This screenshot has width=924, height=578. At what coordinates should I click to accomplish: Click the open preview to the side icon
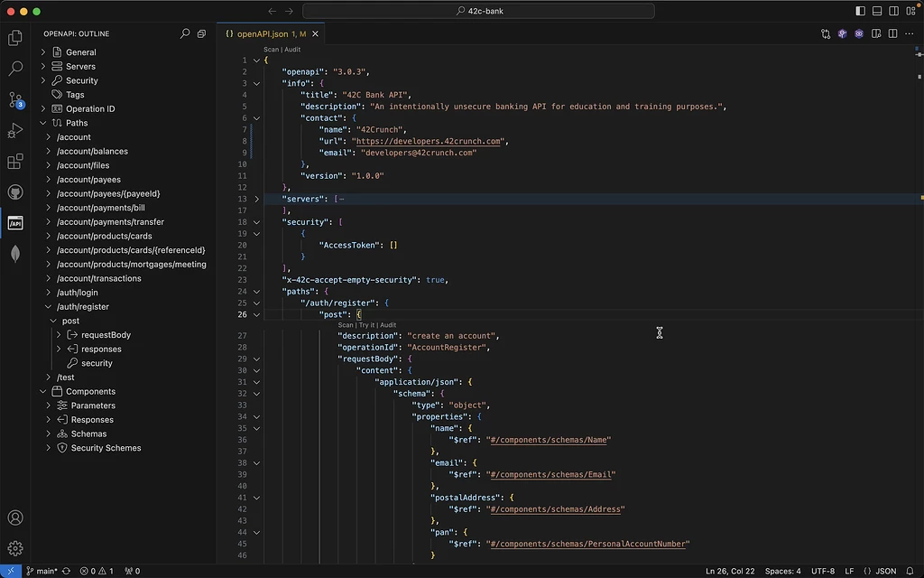click(x=876, y=33)
